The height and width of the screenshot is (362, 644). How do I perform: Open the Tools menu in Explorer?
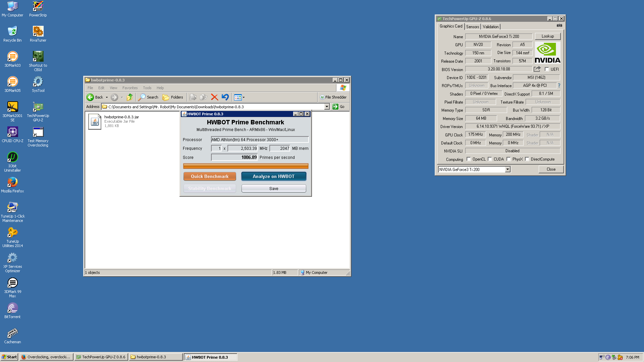147,88
